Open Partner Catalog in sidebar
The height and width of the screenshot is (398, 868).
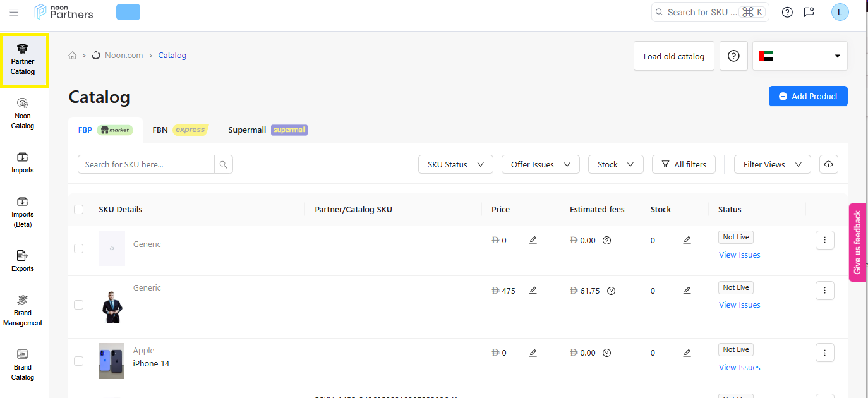tap(23, 60)
